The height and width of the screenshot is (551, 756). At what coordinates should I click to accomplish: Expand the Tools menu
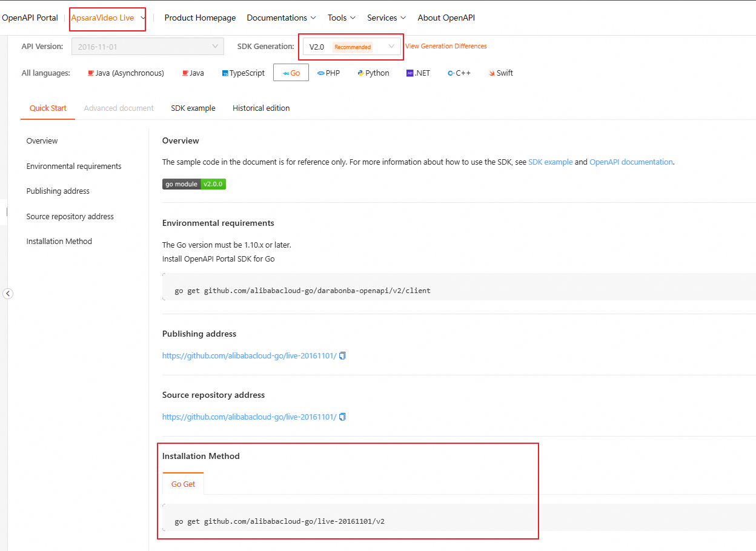[342, 18]
